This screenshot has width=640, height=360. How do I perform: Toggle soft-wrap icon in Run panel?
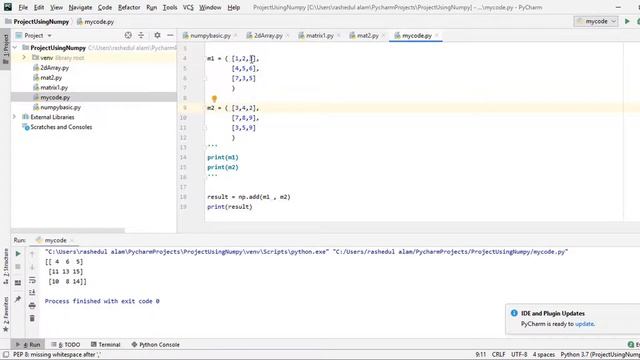tap(32, 280)
